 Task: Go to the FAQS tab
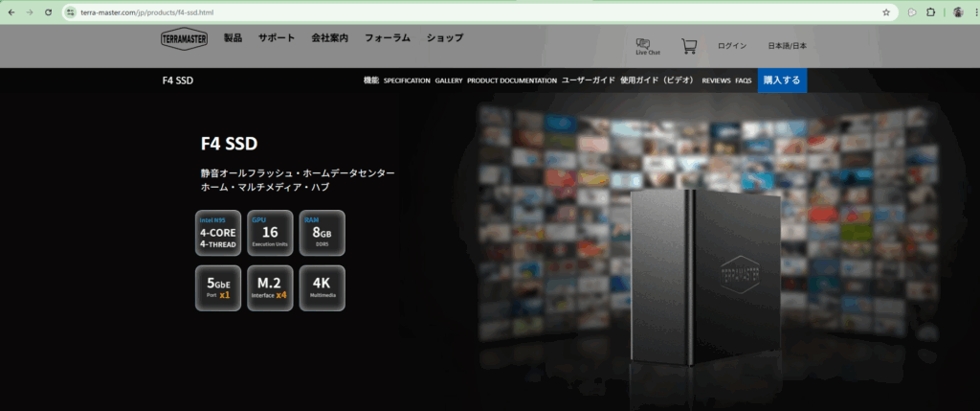coord(743,80)
